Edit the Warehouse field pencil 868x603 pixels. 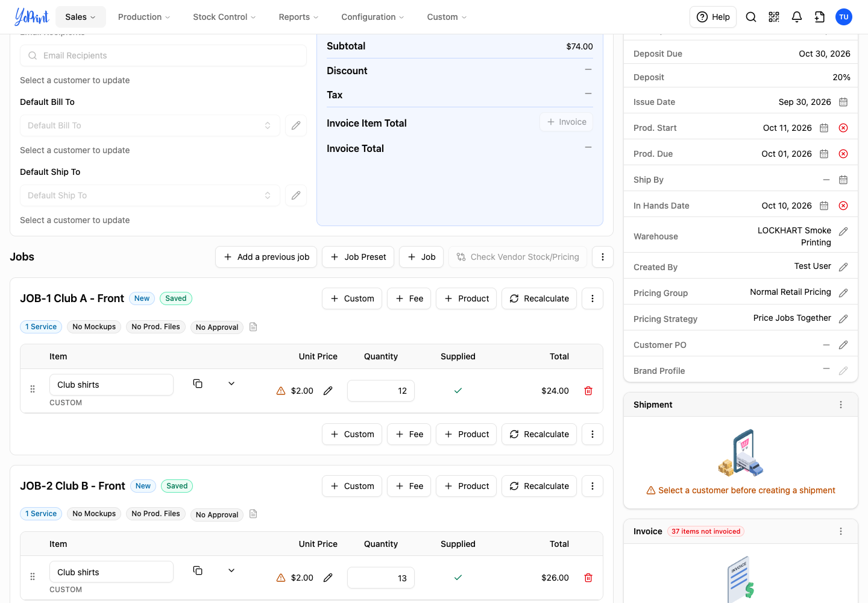click(x=843, y=232)
